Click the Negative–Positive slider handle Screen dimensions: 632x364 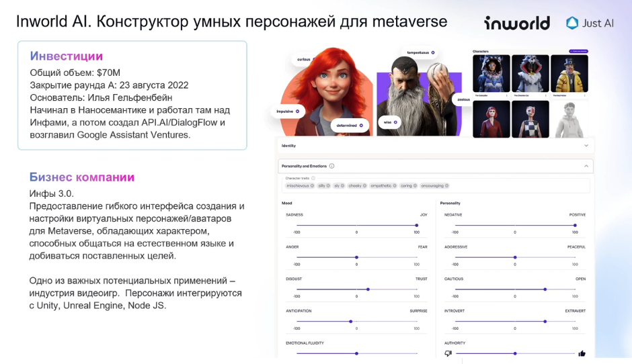575,226
